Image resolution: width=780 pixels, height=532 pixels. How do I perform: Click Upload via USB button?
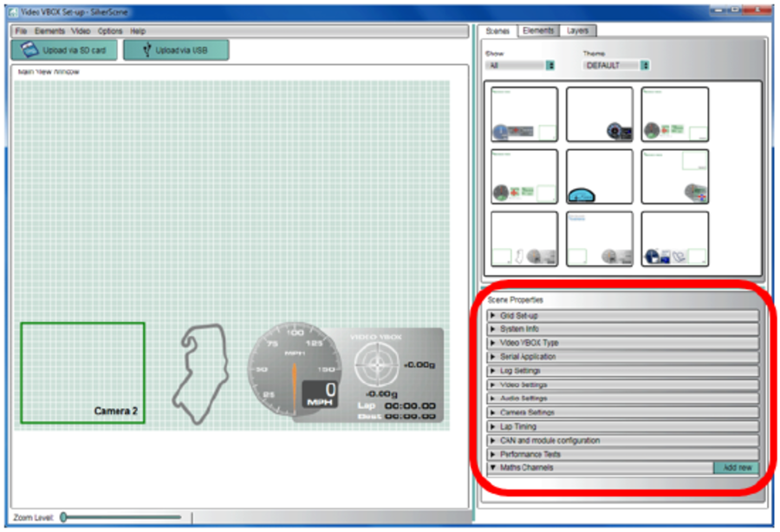pos(176,50)
